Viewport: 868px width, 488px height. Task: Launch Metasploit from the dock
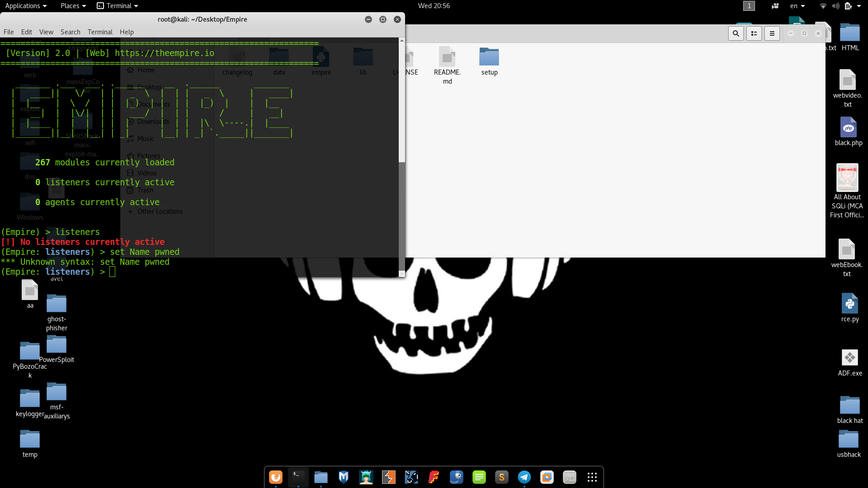[344, 477]
